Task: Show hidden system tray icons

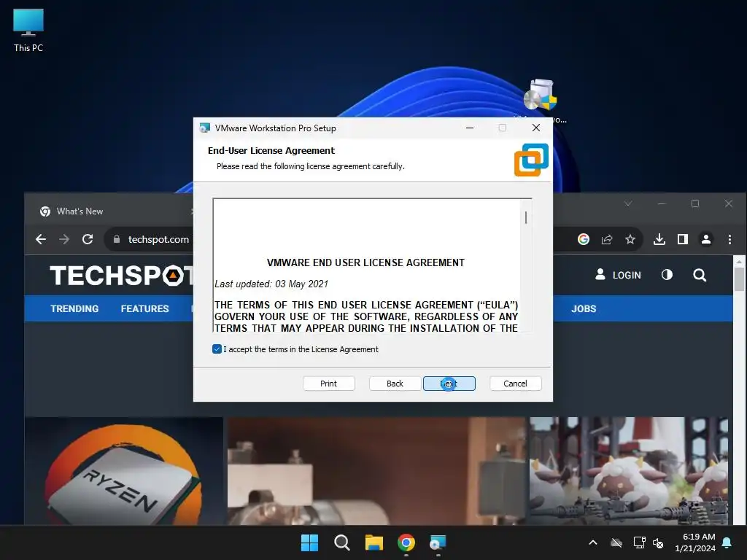Action: pyautogui.click(x=593, y=542)
